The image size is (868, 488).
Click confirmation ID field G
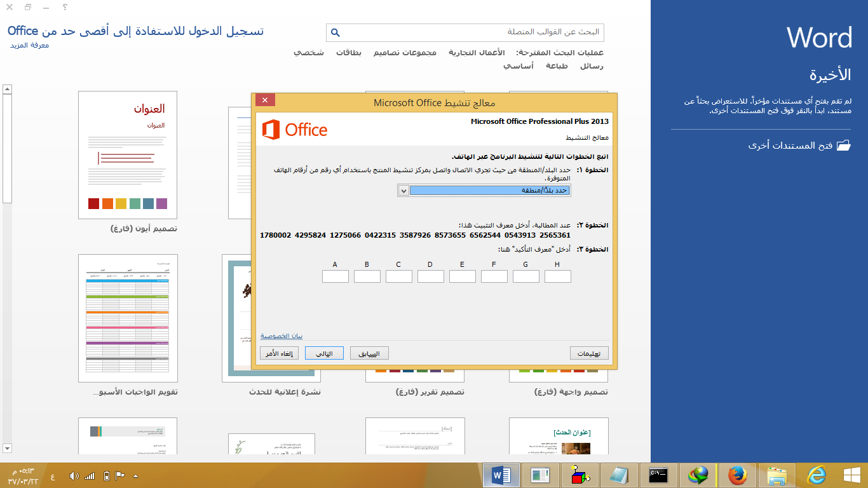[526, 276]
